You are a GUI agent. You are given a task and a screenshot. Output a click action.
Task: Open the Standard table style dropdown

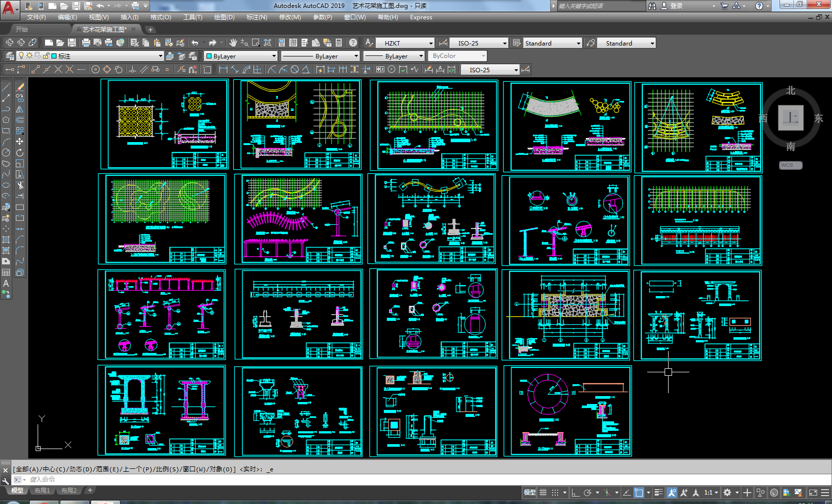(x=553, y=43)
